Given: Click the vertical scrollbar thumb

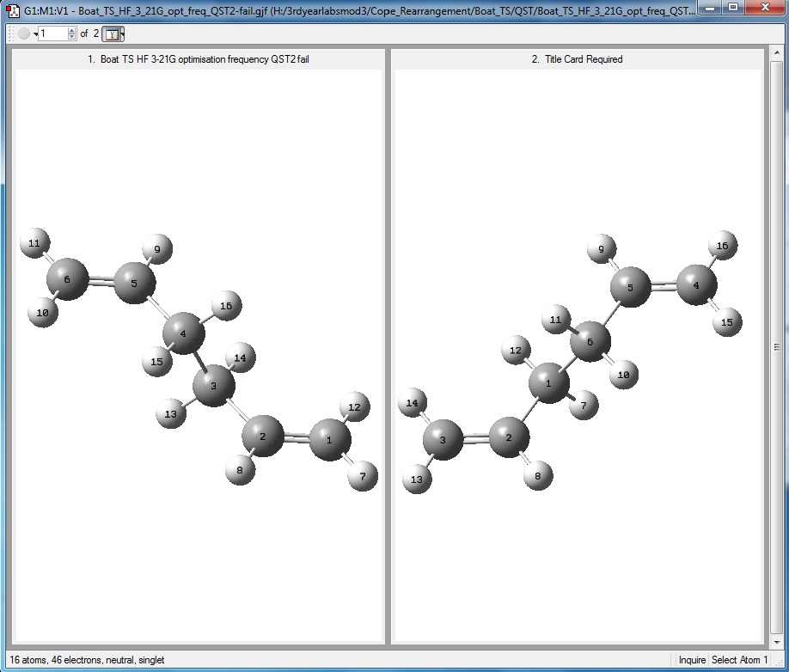Looking at the screenshot, I should coord(776,347).
